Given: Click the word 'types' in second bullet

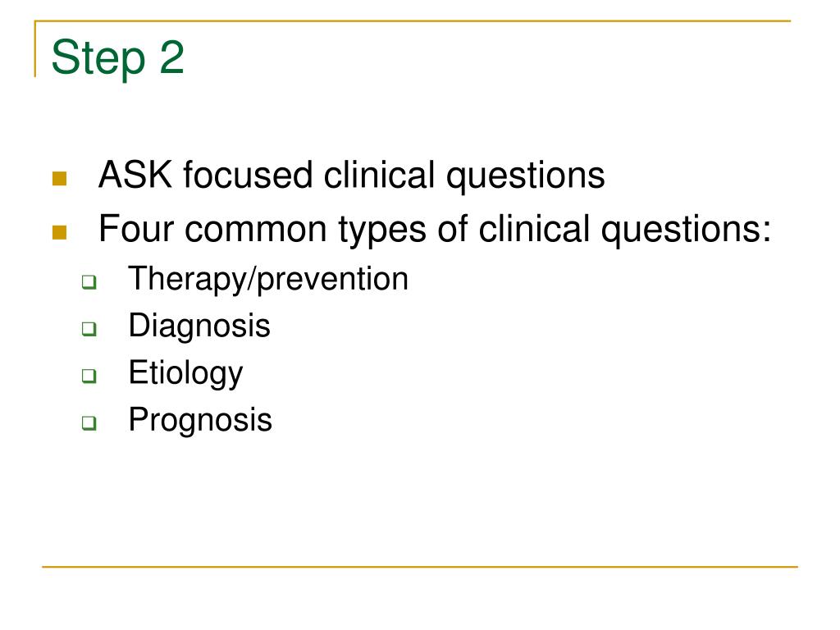Looking at the screenshot, I should coord(383,231).
